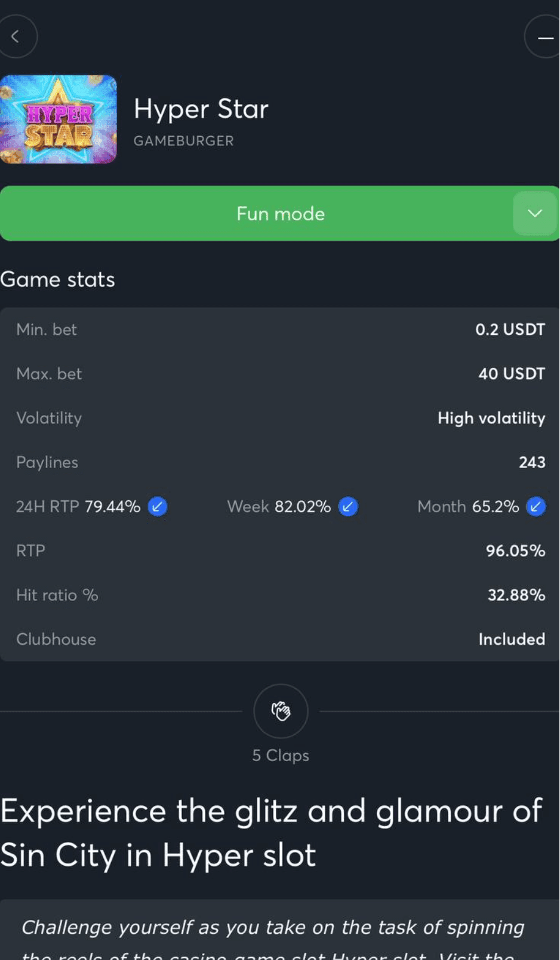The width and height of the screenshot is (560, 960).
Task: Click the verification badge next to Week RTP
Action: pos(348,506)
